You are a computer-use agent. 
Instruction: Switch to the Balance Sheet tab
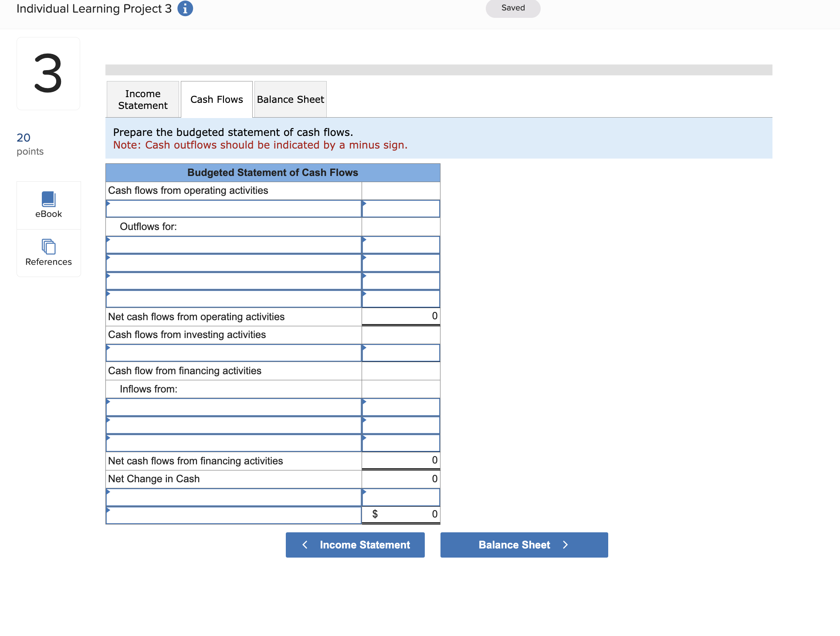(x=290, y=99)
